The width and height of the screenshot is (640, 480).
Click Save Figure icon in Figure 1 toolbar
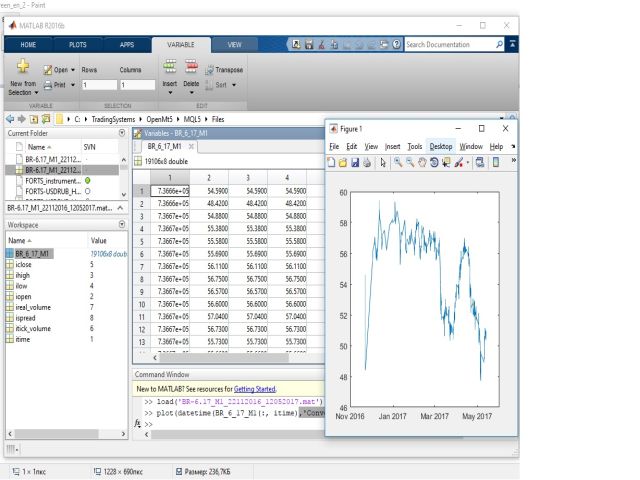pyautogui.click(x=355, y=162)
